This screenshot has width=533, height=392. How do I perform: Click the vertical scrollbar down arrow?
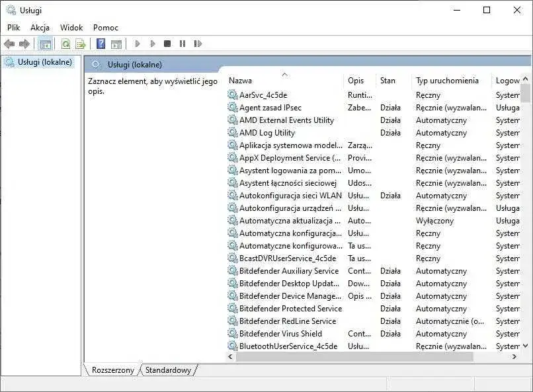click(x=525, y=346)
